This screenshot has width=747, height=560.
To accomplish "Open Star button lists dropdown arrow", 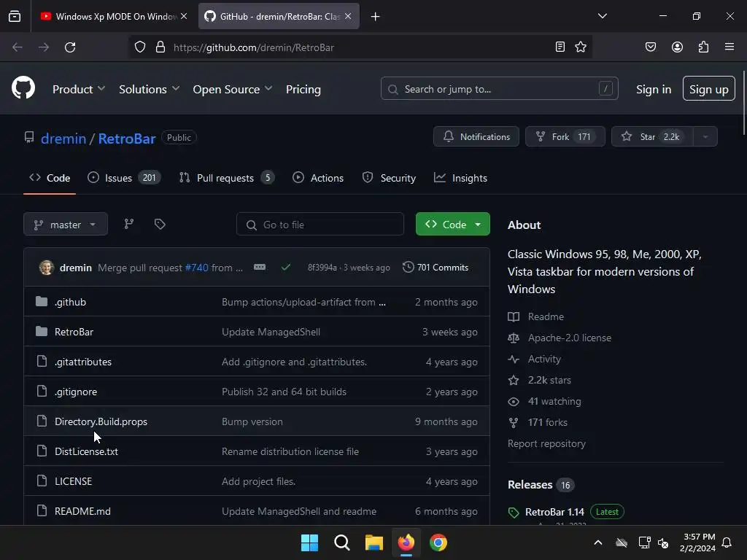I will click(x=705, y=136).
